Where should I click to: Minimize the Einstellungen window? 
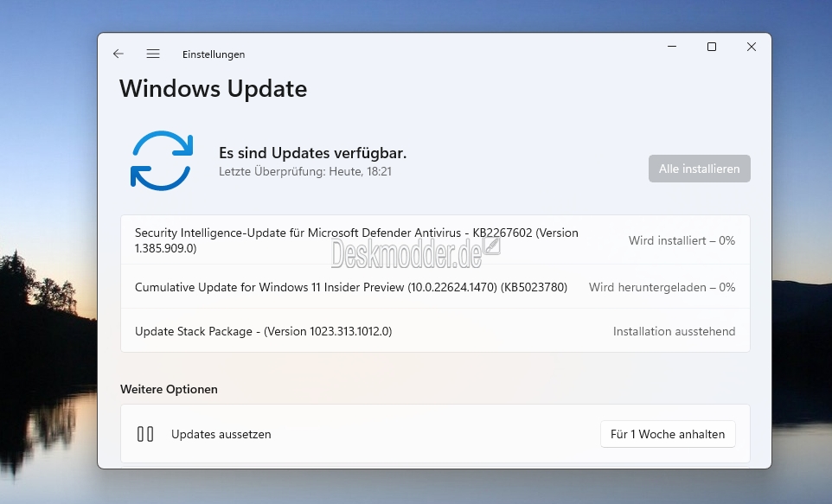click(x=672, y=47)
